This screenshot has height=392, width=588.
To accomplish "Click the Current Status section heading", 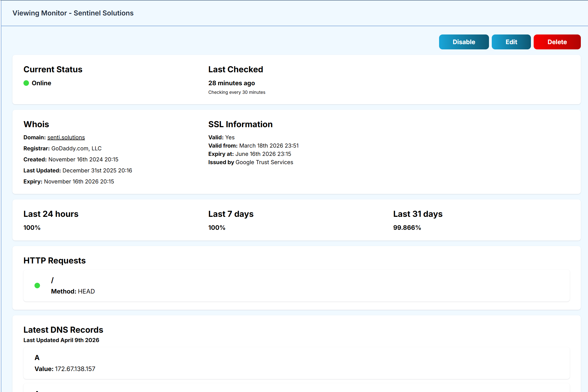I will 53,69.
